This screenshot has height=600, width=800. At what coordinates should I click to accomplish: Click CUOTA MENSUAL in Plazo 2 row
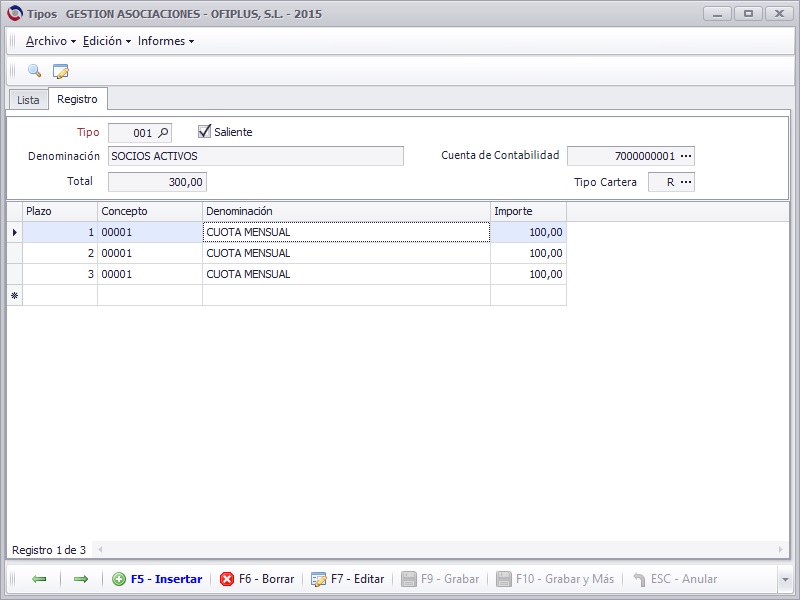pyautogui.click(x=346, y=253)
